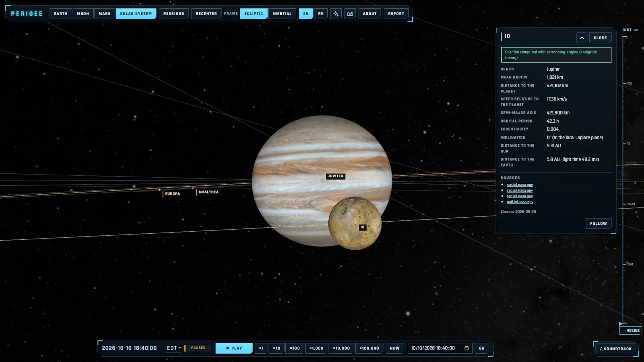The image size is (644, 362).
Task: Select the Amalthea label
Action: (208, 192)
